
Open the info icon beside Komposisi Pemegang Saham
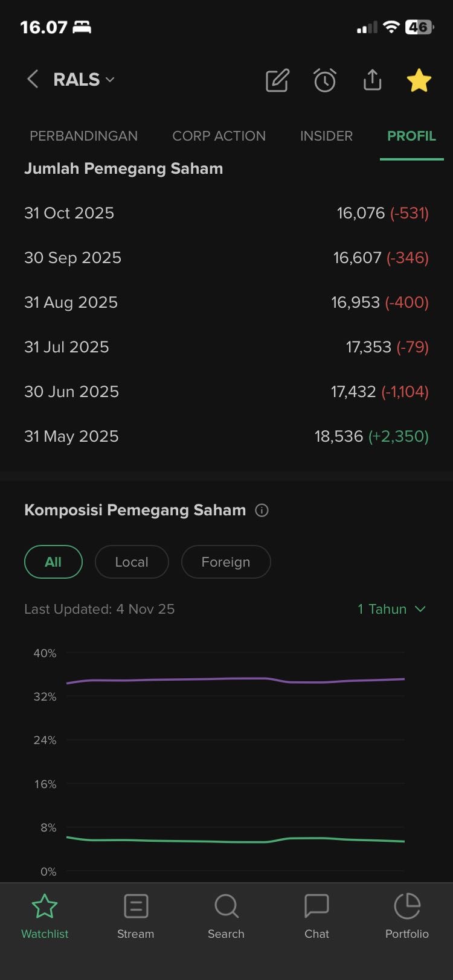tap(262, 511)
